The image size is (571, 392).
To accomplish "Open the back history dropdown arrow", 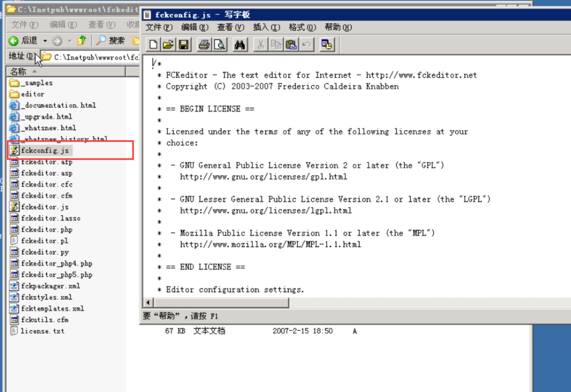I will pos(45,41).
